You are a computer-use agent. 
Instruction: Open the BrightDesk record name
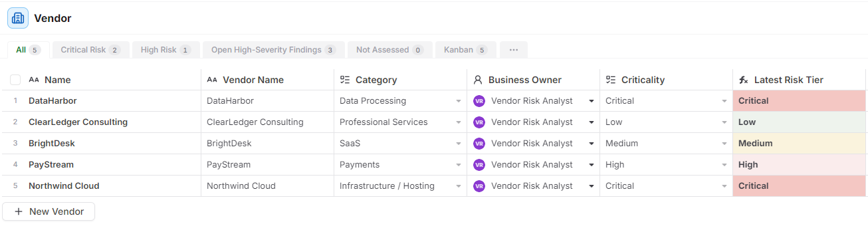52,144
